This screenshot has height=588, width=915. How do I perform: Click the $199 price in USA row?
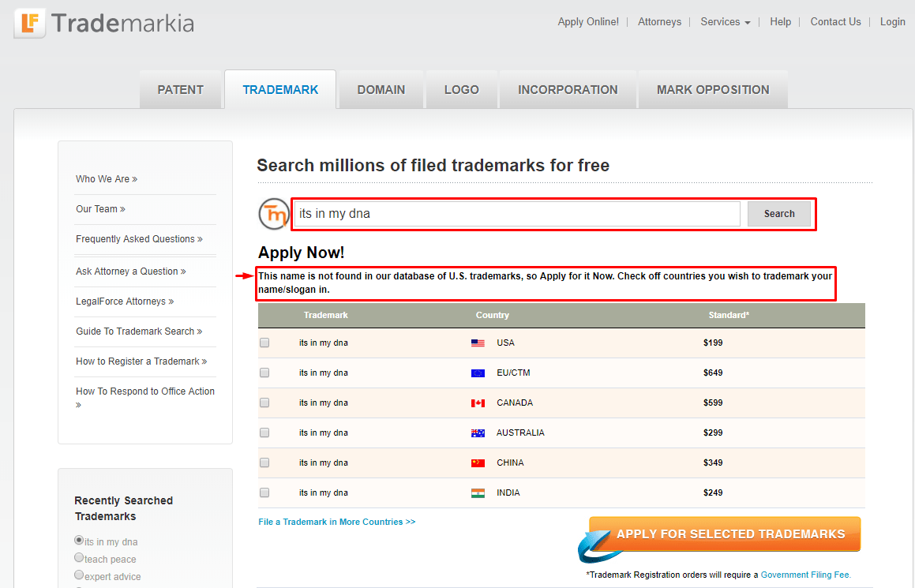point(713,343)
